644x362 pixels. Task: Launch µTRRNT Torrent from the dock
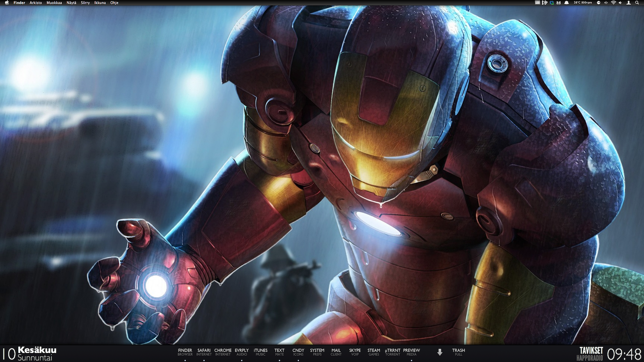pos(393,352)
